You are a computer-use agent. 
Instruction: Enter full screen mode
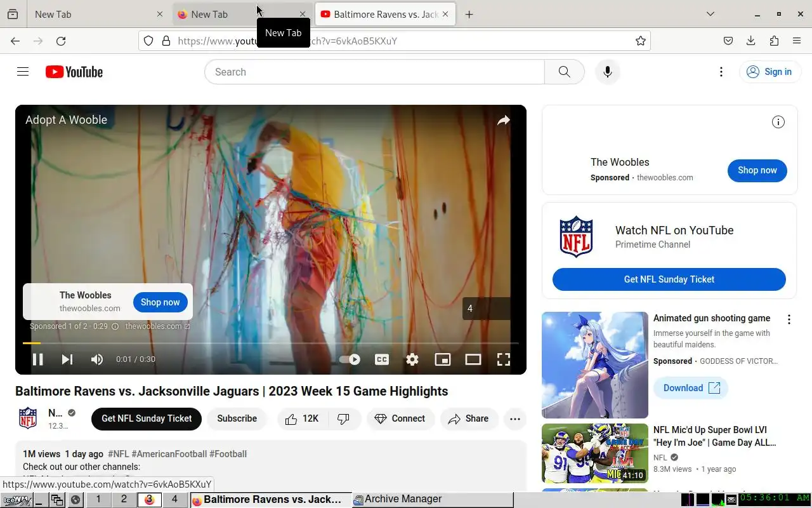pos(504,359)
